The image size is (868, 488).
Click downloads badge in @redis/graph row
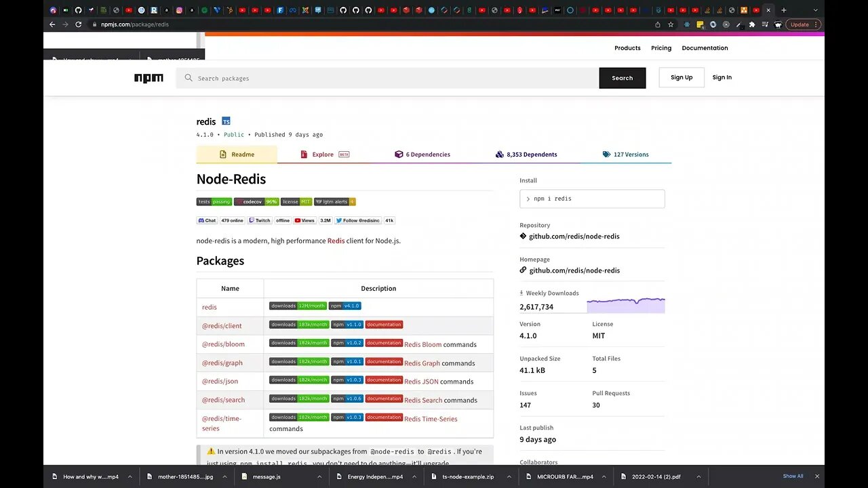coord(299,361)
